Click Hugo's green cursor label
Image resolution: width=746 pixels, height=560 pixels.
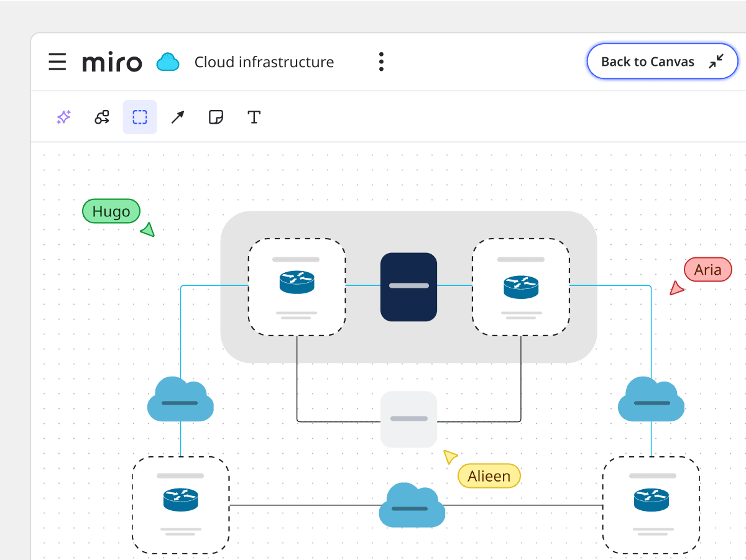(111, 212)
